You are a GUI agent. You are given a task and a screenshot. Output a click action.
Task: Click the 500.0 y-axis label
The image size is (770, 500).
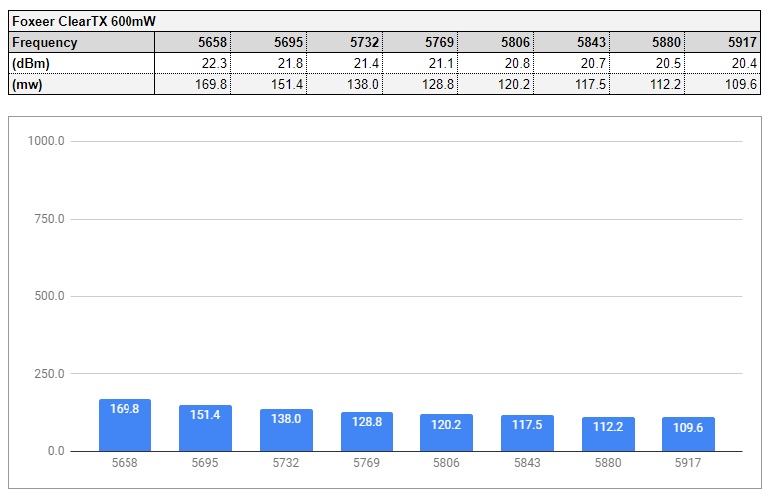(49, 296)
